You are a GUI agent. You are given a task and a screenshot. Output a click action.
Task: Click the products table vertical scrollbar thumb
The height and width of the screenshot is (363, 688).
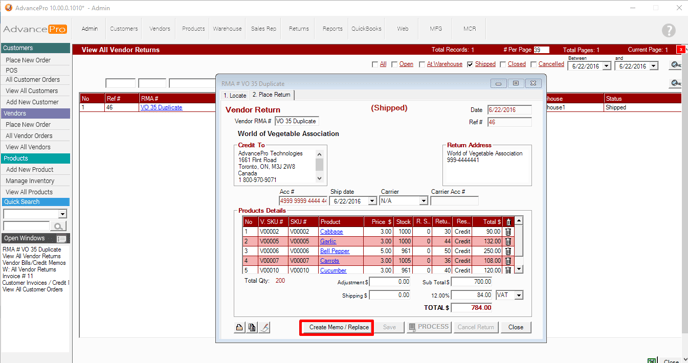[x=519, y=241]
